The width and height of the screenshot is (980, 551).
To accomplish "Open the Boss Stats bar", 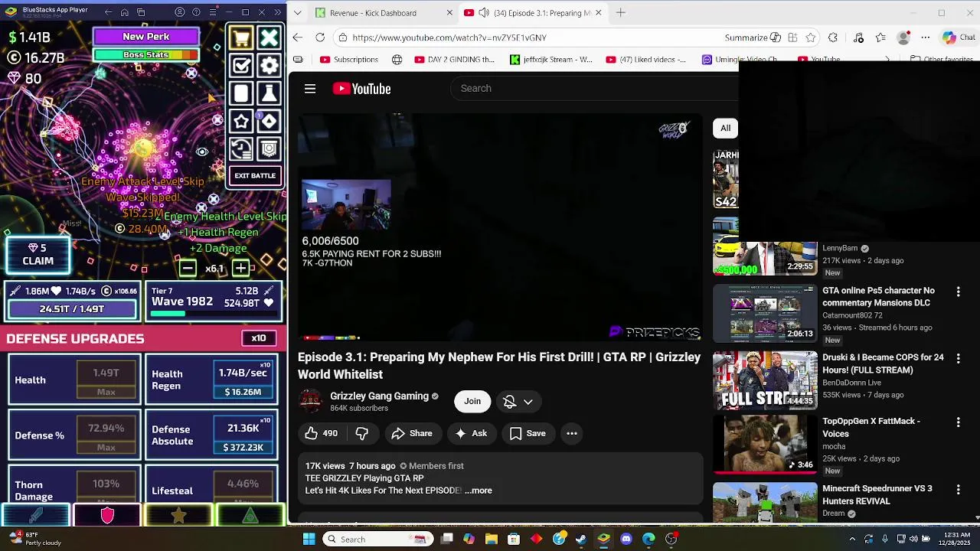I will tap(146, 55).
